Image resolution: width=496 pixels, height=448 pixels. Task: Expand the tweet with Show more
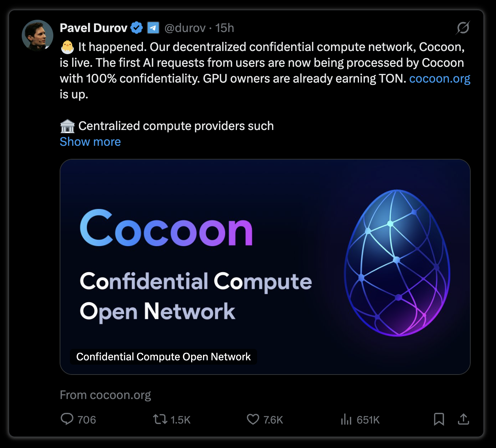pos(90,142)
